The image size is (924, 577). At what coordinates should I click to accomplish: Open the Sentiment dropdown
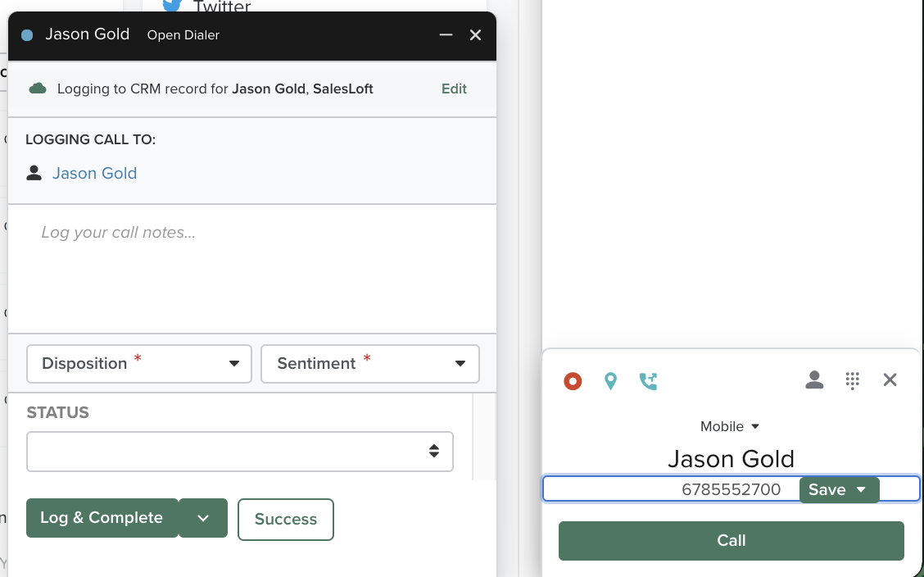(x=370, y=364)
